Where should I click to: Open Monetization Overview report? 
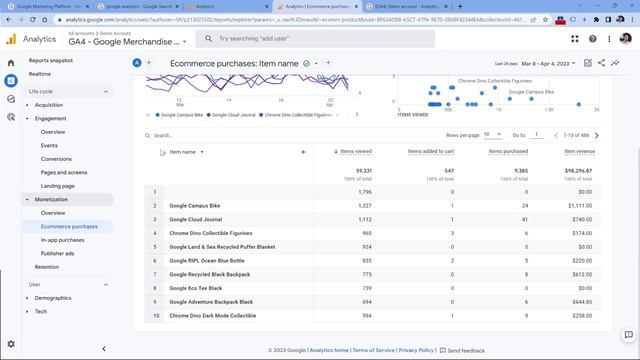tap(53, 213)
